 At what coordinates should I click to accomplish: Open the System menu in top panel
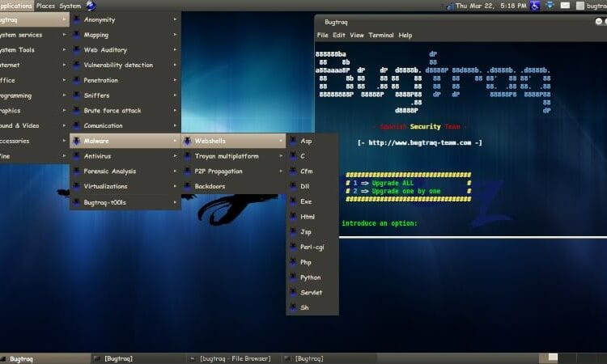[x=70, y=6]
